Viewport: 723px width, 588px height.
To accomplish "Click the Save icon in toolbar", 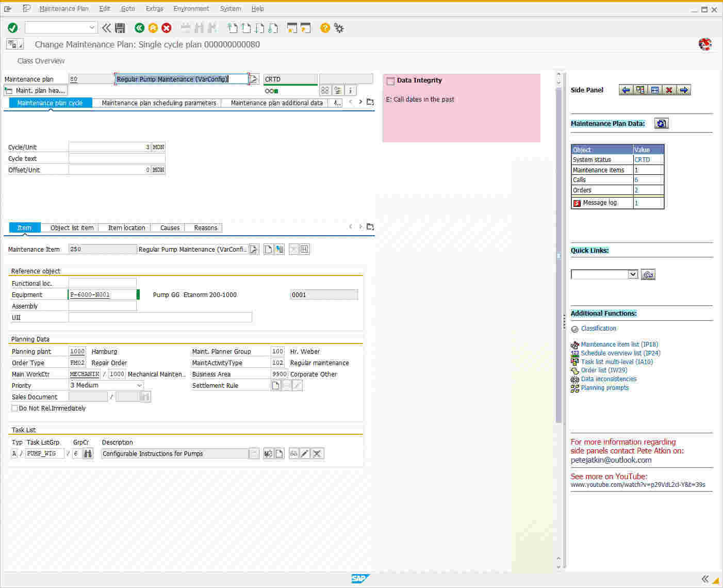I will point(120,28).
